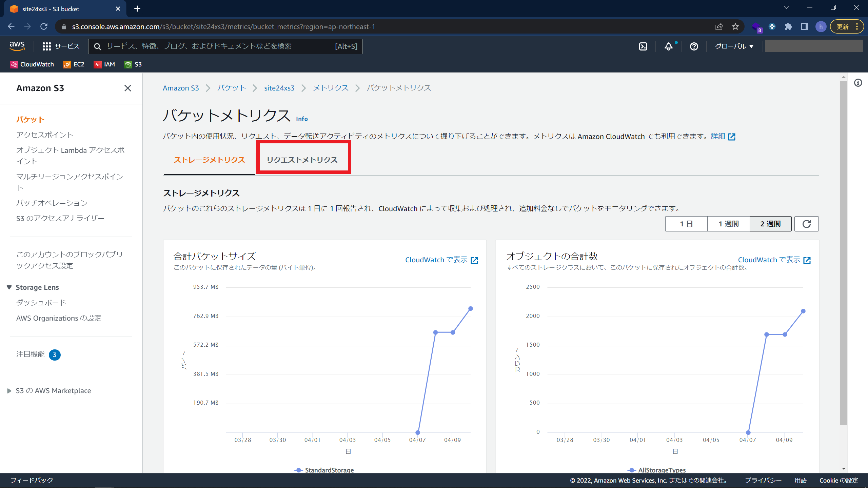Open 合計バケットサイズ chart in CloudWatch

coord(441,260)
